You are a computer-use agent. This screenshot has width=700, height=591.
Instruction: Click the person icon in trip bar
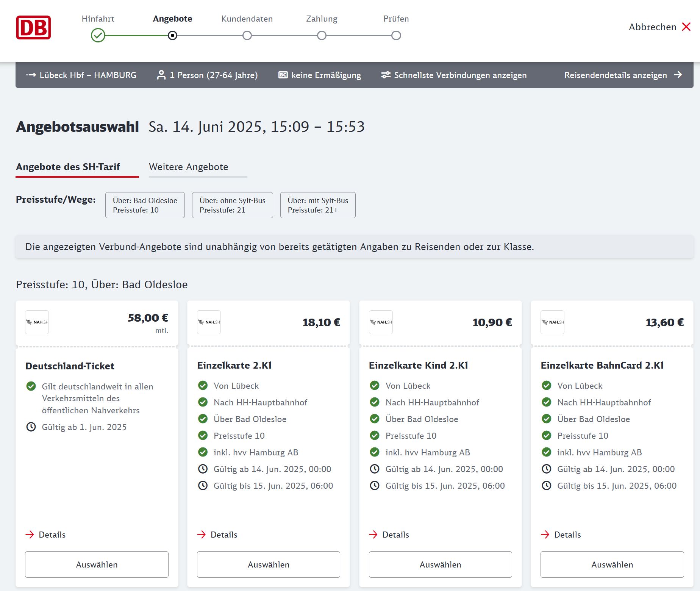161,75
